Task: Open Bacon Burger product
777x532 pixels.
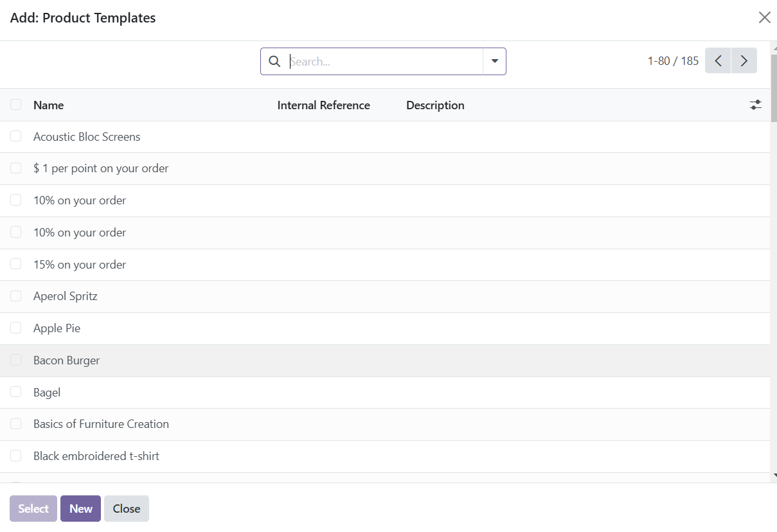Action: 385,360
